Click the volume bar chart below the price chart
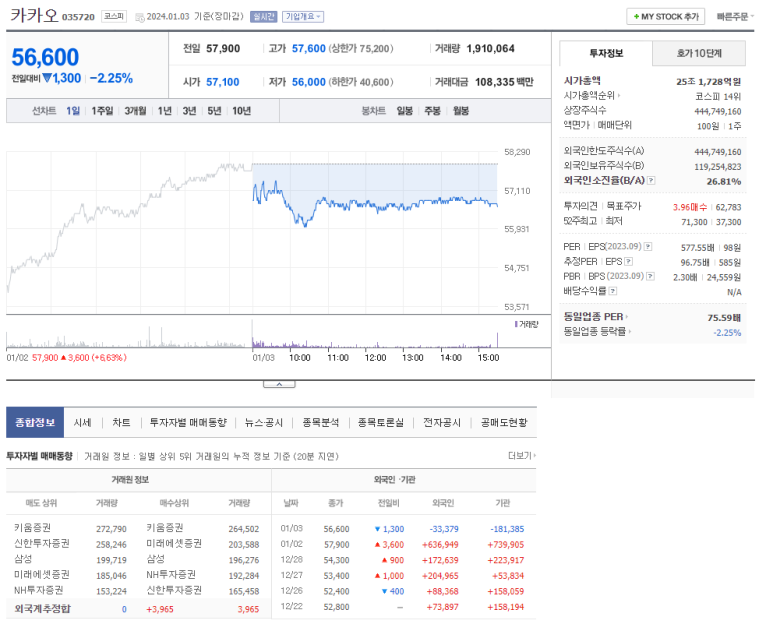Viewport: 773px width, 624px height. coord(252,334)
